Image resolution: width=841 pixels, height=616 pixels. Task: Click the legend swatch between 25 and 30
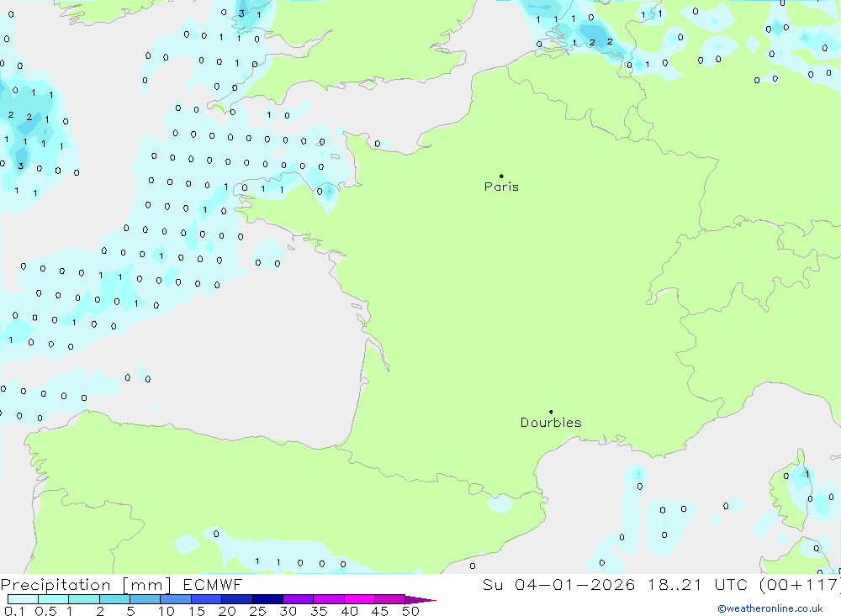(267, 599)
